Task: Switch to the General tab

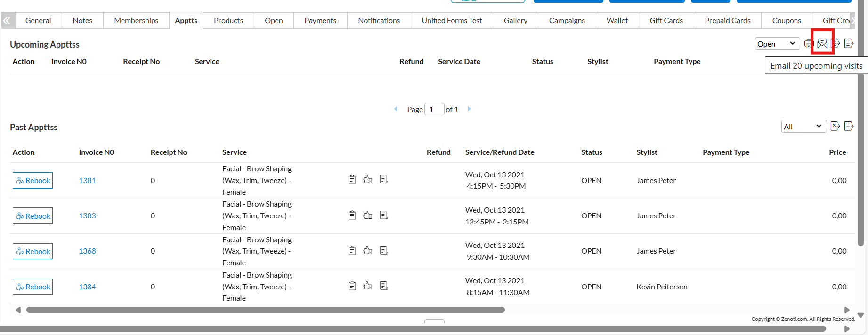Action: point(38,21)
